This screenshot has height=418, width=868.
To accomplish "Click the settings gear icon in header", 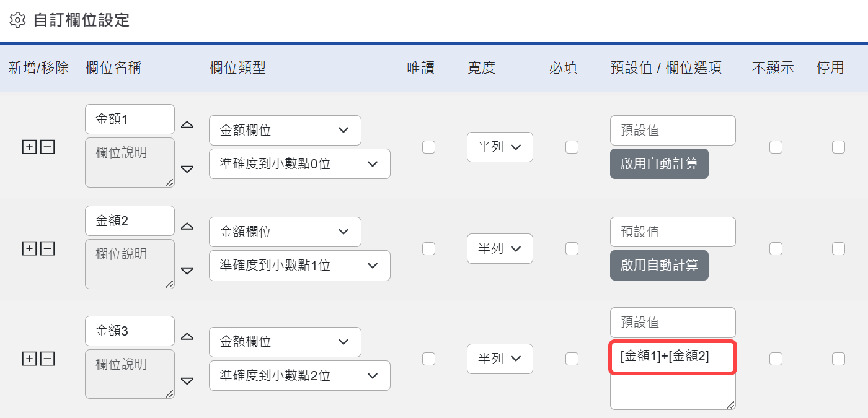I will point(17,19).
